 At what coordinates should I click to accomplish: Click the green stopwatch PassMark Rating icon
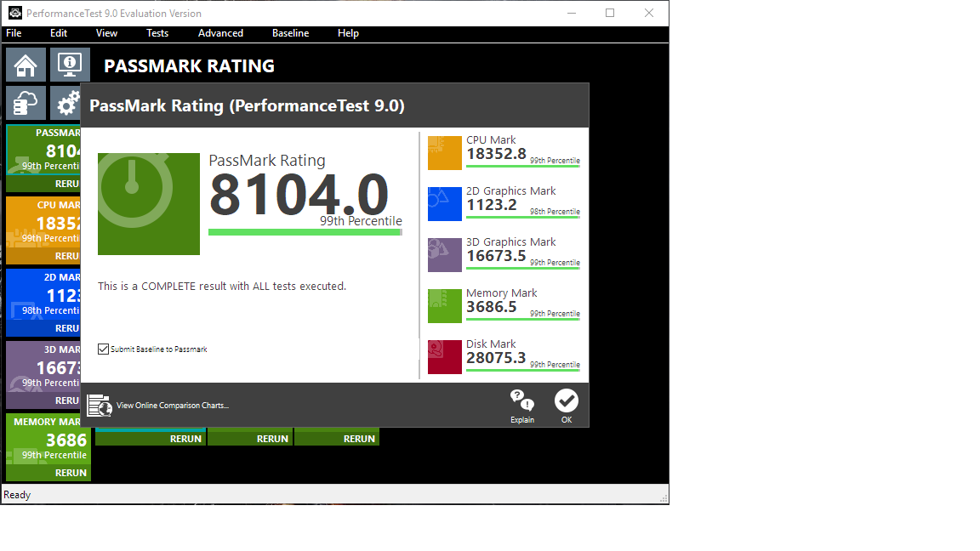(x=149, y=204)
